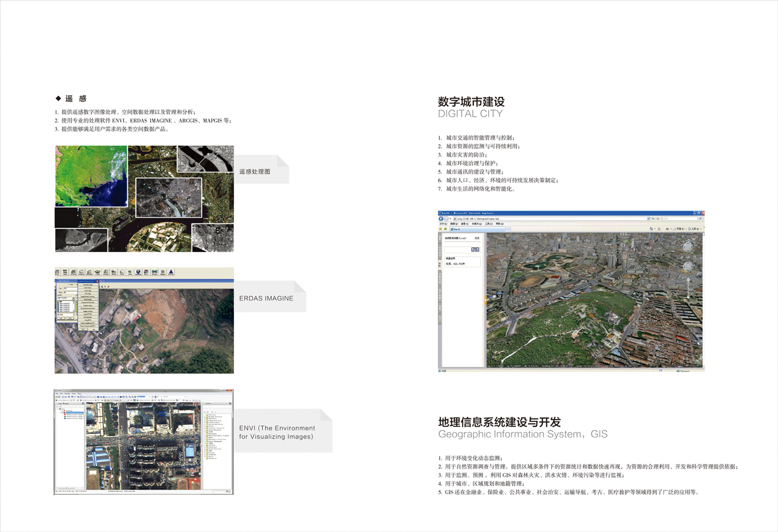Open the Stereo icon in ERDAS icon panel
This screenshot has width=778, height=532.
click(x=145, y=272)
